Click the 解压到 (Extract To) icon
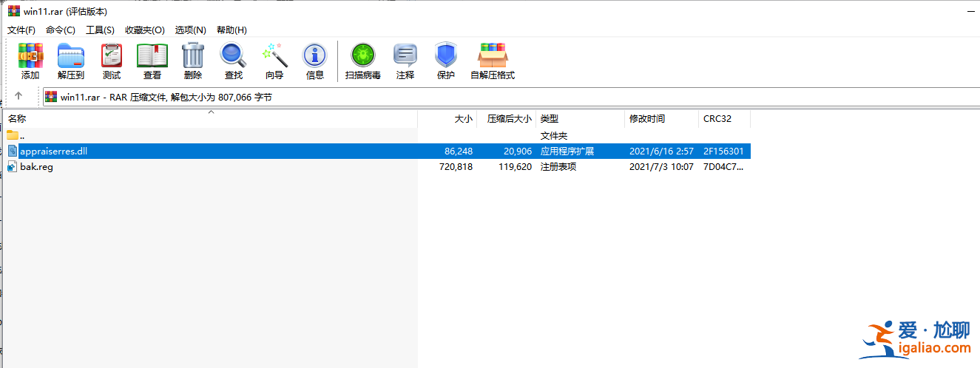 tap(71, 56)
